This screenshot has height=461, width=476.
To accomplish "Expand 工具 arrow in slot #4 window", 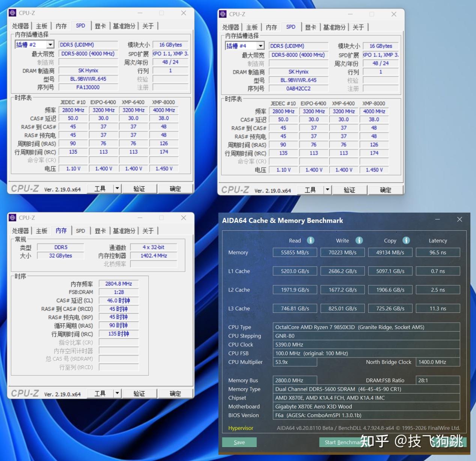I will pos(327,190).
